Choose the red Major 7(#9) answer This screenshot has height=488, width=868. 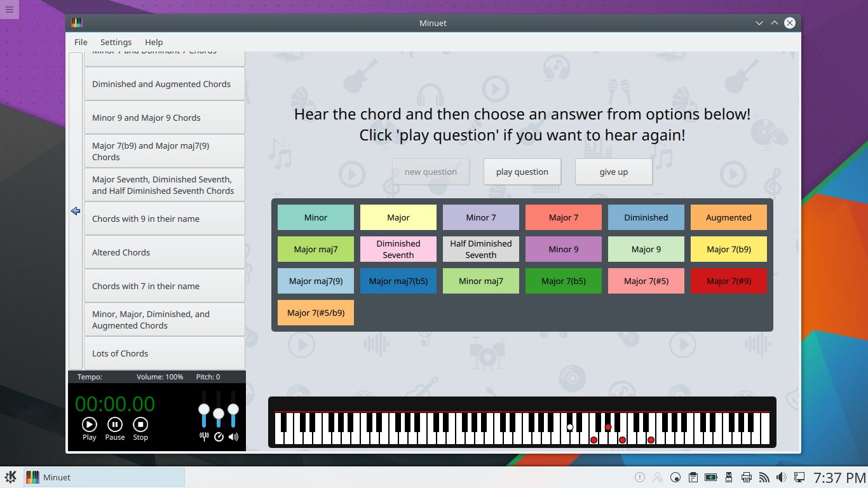[728, 281]
